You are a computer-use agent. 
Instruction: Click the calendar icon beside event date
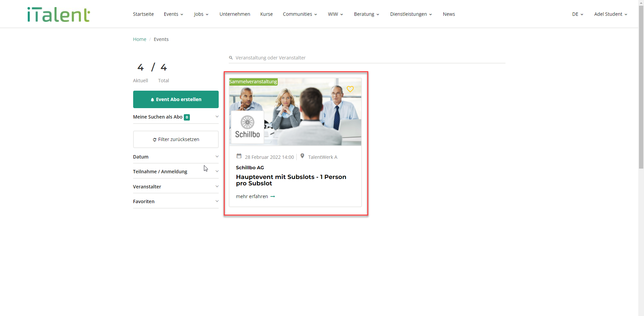click(239, 156)
